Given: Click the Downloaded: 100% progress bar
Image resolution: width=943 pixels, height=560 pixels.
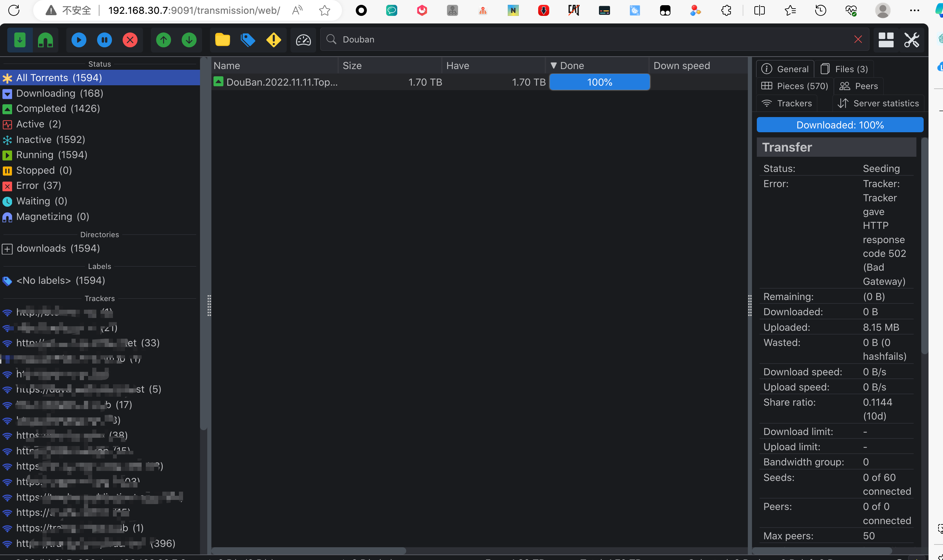Looking at the screenshot, I should click(840, 125).
